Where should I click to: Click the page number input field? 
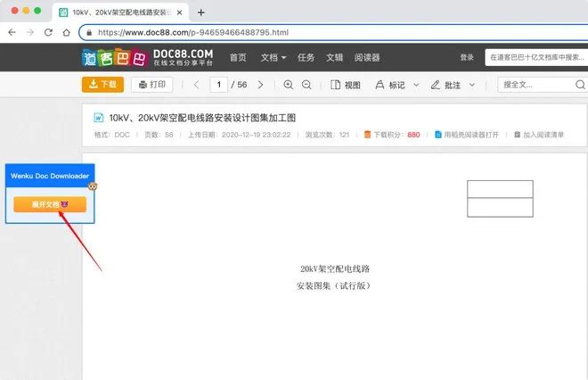219,85
